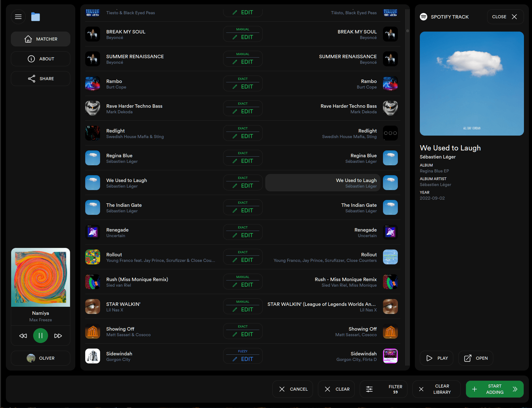This screenshot has width=532, height=408.
Task: Open the Oliver user profile
Action: point(41,358)
